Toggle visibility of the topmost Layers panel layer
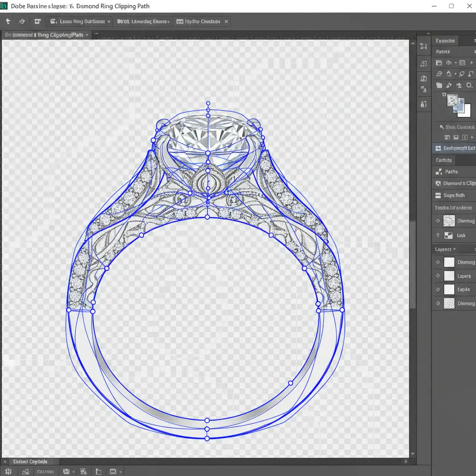The height and width of the screenshot is (476, 476). [x=437, y=262]
